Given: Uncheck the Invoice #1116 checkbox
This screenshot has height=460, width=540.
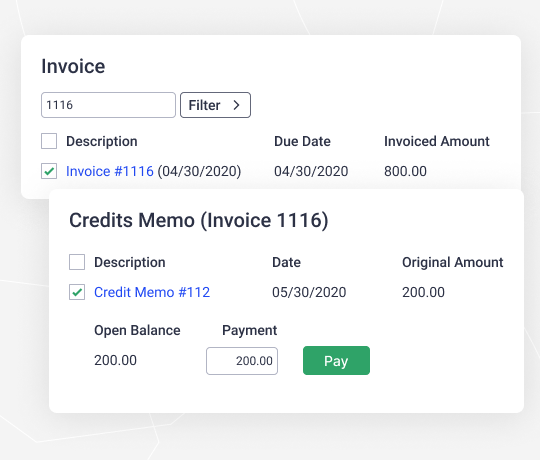Looking at the screenshot, I should pos(49,171).
